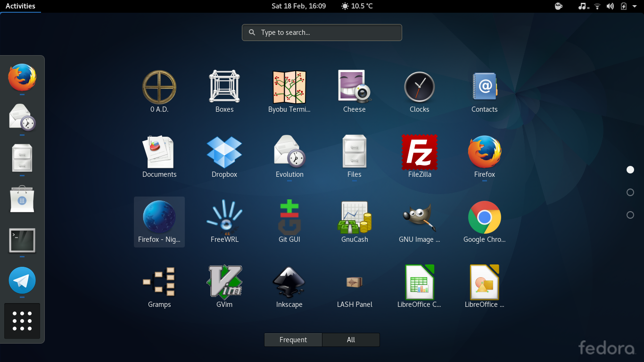Launch Terminal from the dash
644x362 pixels.
click(22, 240)
